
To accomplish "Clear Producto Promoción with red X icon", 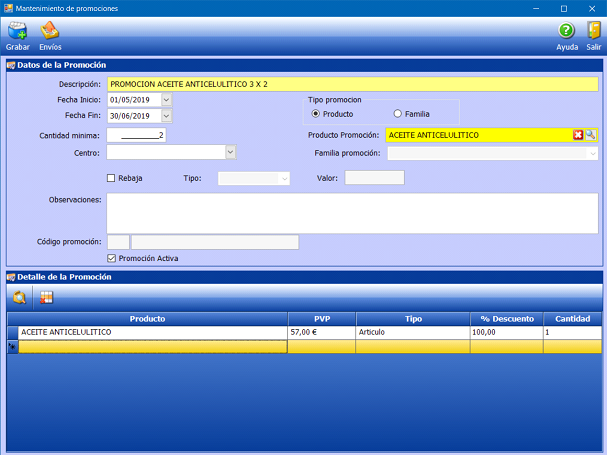I will 578,135.
